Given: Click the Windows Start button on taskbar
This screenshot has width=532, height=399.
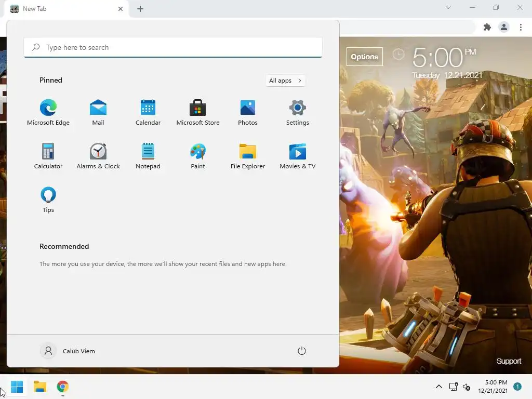Looking at the screenshot, I should tap(17, 387).
